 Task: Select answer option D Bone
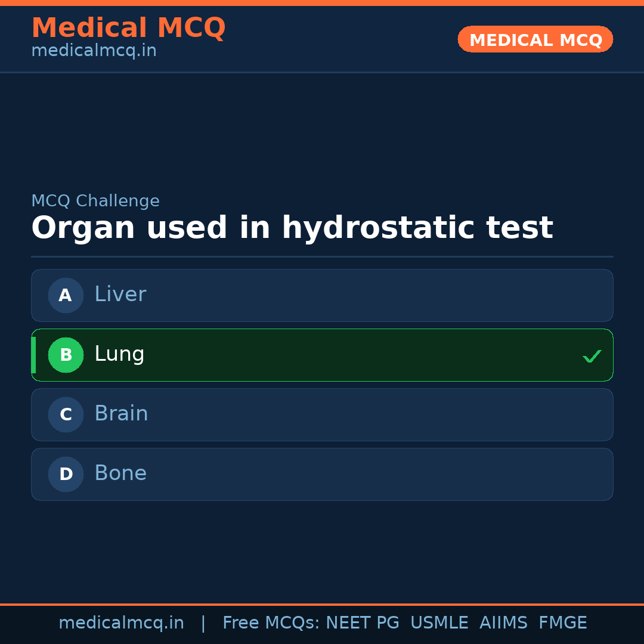(x=322, y=474)
